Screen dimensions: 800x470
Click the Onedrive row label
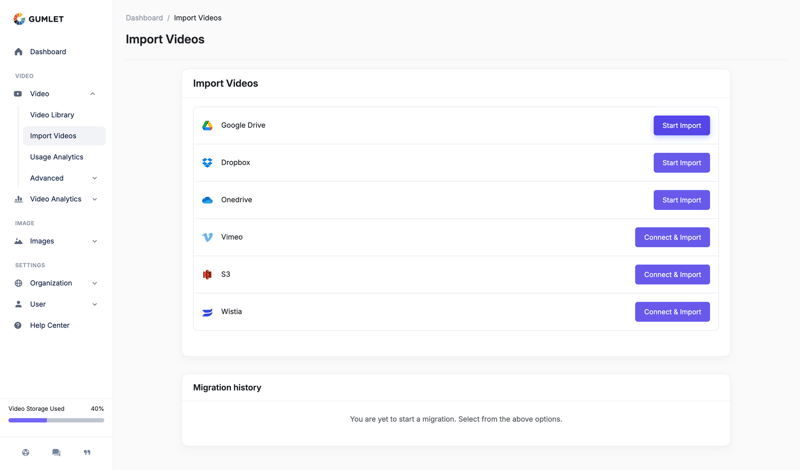click(237, 200)
